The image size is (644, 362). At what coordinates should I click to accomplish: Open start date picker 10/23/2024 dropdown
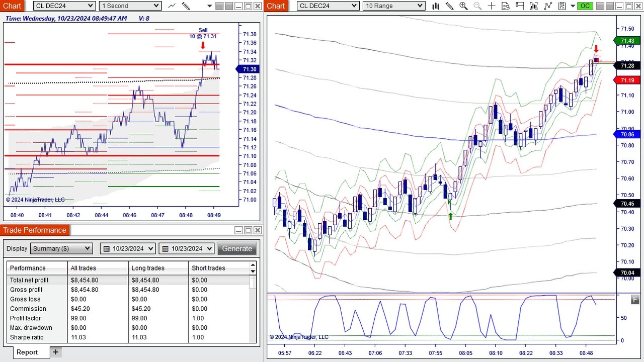pyautogui.click(x=128, y=248)
